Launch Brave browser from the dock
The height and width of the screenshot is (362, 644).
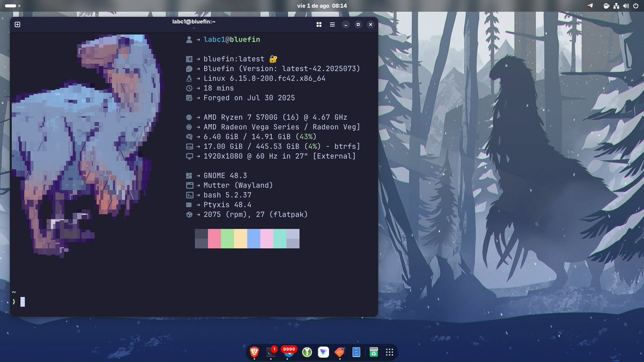254,352
